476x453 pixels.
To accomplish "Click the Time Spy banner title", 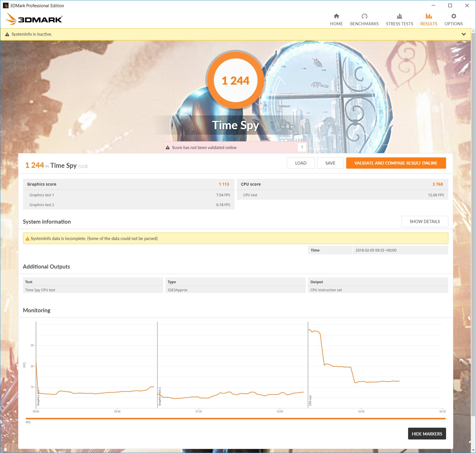I will 235,125.
